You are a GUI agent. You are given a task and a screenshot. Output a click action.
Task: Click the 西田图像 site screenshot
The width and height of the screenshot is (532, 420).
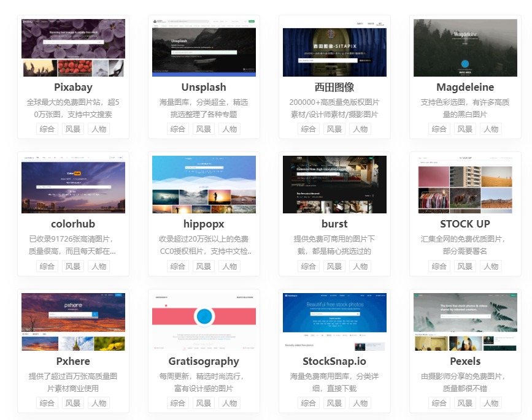(334, 48)
